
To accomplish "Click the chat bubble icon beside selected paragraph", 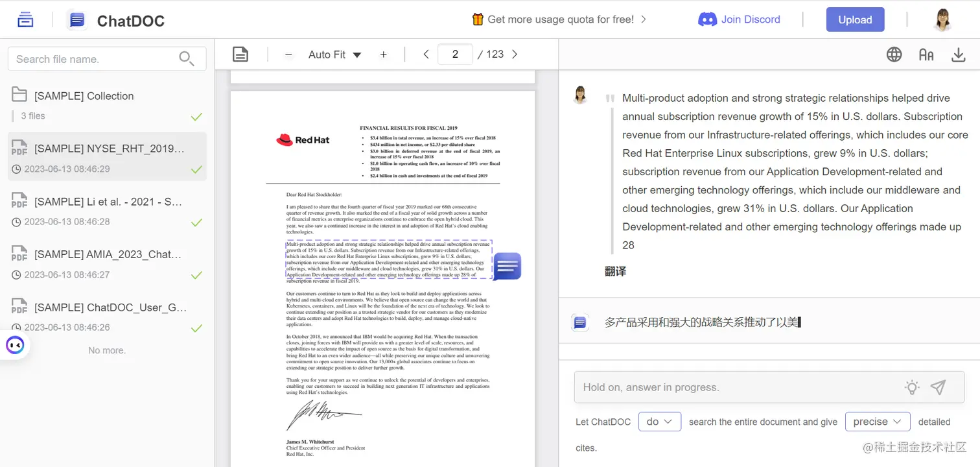I will pos(507,266).
